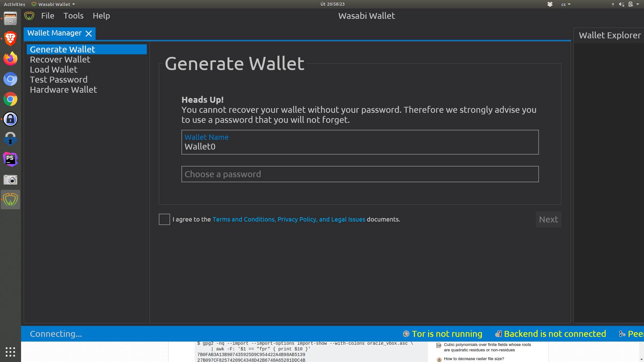The width and height of the screenshot is (644, 362).
Task: Open the circular padlock app in dock
Action: tap(10, 119)
